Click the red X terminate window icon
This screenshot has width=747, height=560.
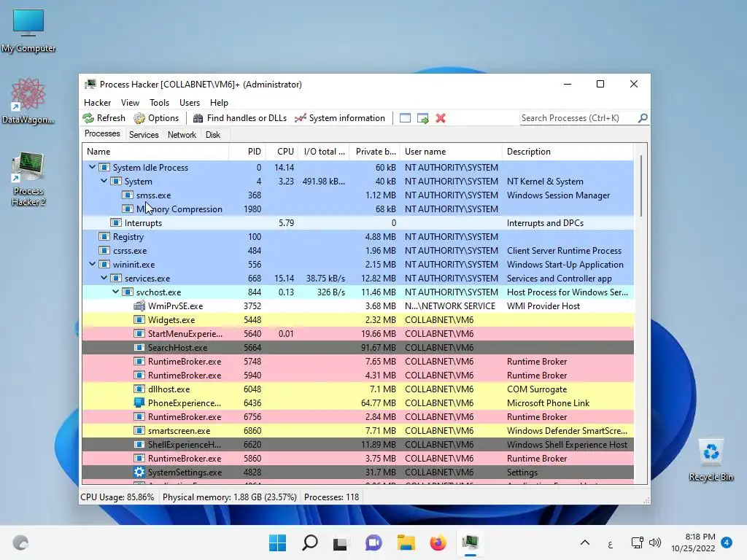pyautogui.click(x=441, y=118)
